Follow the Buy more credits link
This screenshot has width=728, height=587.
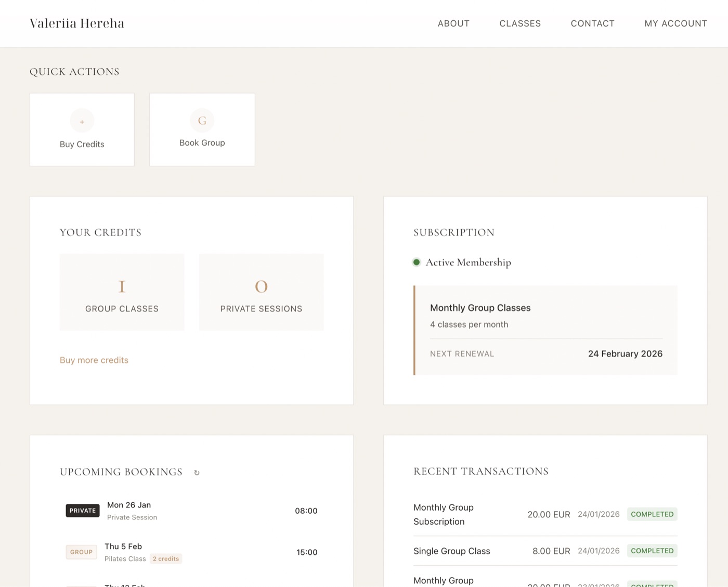[94, 360]
